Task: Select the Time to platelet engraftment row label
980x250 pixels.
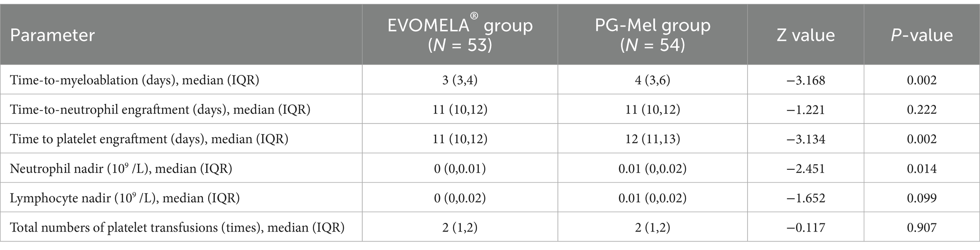Action: pos(149,139)
